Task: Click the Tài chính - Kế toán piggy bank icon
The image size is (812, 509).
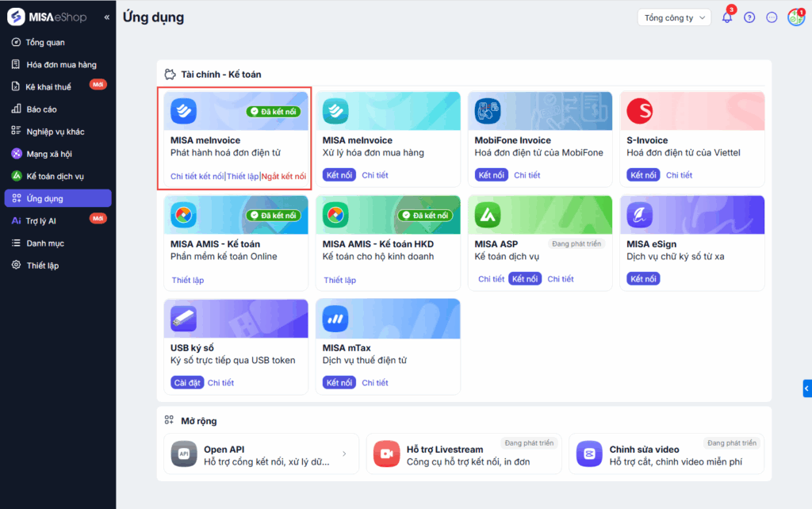Action: (x=170, y=75)
